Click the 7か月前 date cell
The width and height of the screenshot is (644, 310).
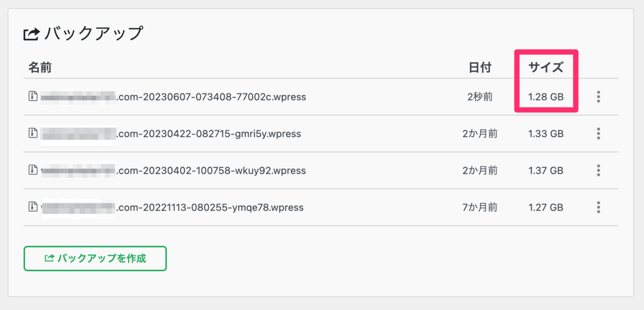point(479,207)
